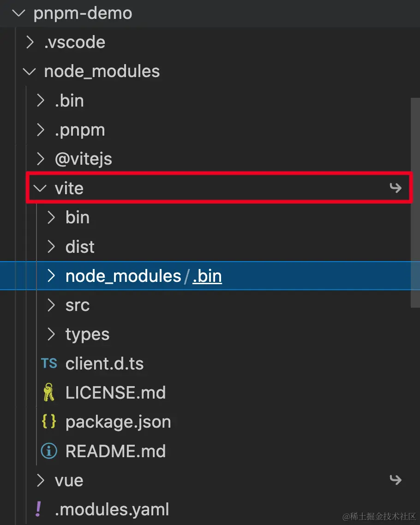Click the underlined .bin path segment
Image resolution: width=420 pixels, height=525 pixels.
[207, 276]
